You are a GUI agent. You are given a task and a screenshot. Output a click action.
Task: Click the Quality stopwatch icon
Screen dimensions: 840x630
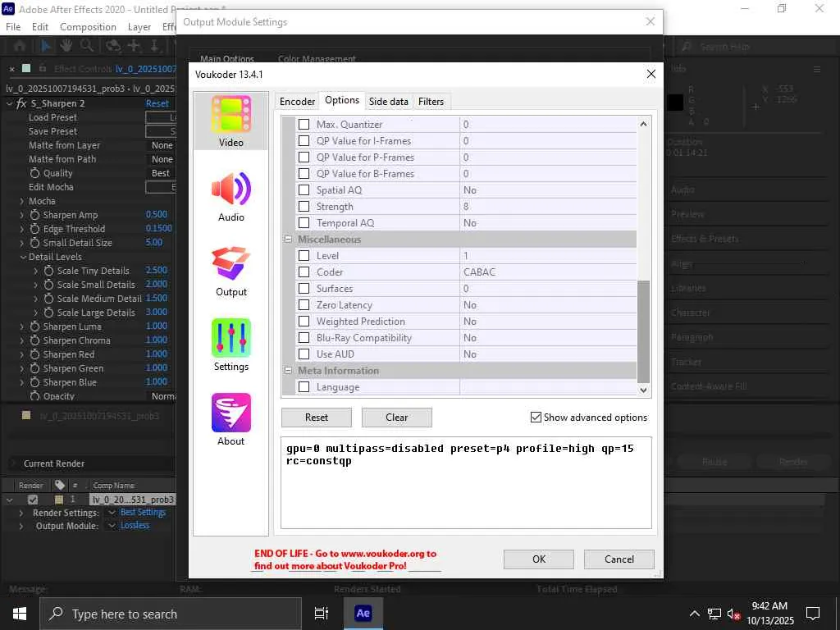tap(34, 173)
